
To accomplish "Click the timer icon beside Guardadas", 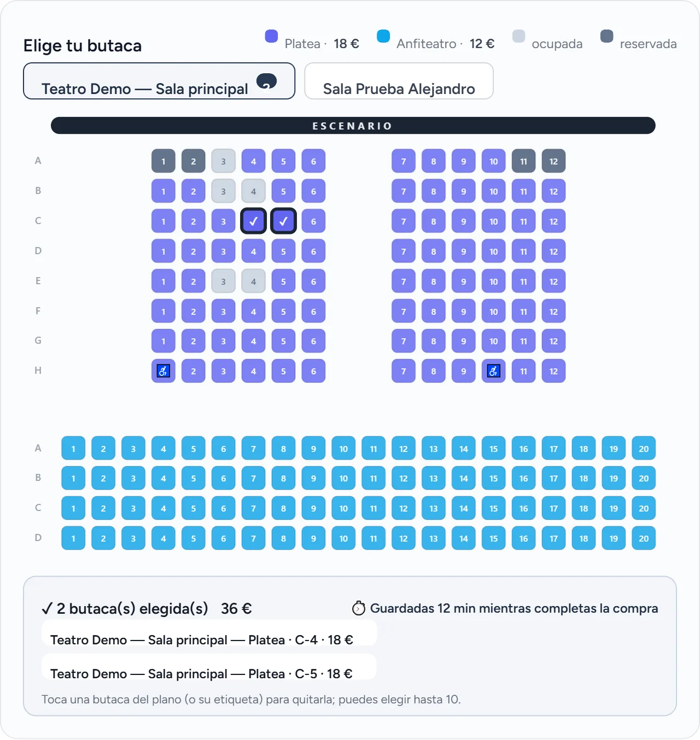I will click(359, 608).
